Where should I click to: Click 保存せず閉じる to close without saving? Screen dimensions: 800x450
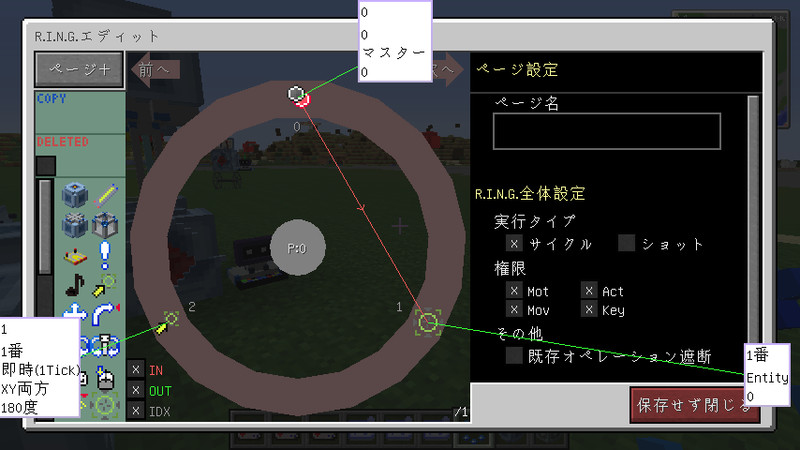[x=694, y=405]
